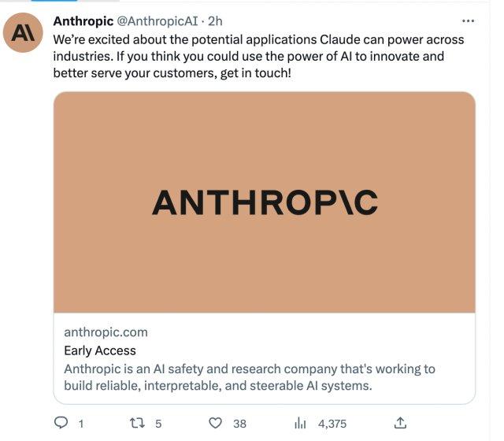The width and height of the screenshot is (504, 441).
Task: Click the link card description text
Action: (248, 377)
